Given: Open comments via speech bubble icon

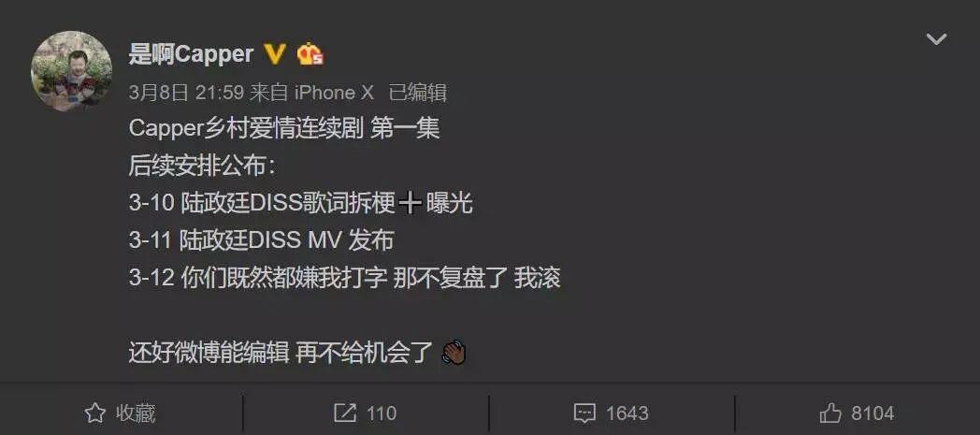Looking at the screenshot, I should tap(584, 413).
